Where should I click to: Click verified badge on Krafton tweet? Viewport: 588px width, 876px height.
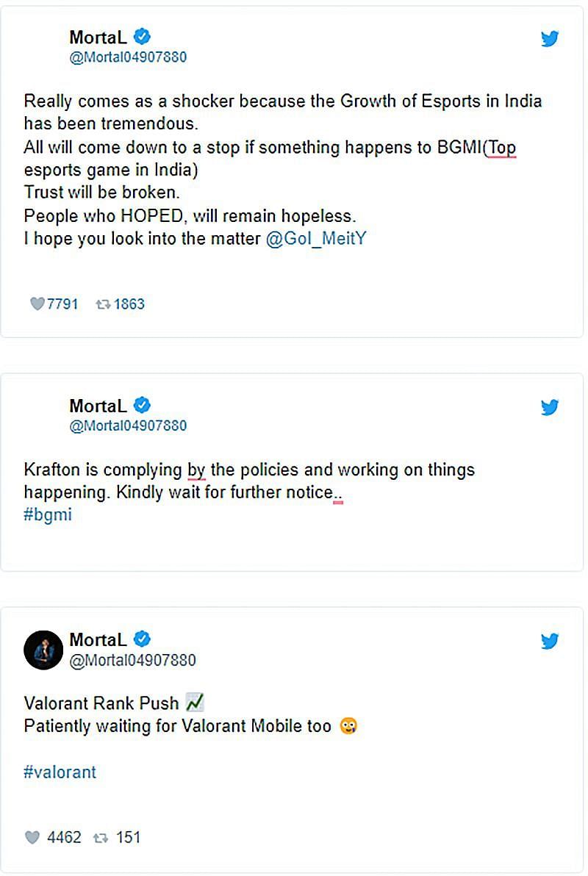tap(142, 405)
